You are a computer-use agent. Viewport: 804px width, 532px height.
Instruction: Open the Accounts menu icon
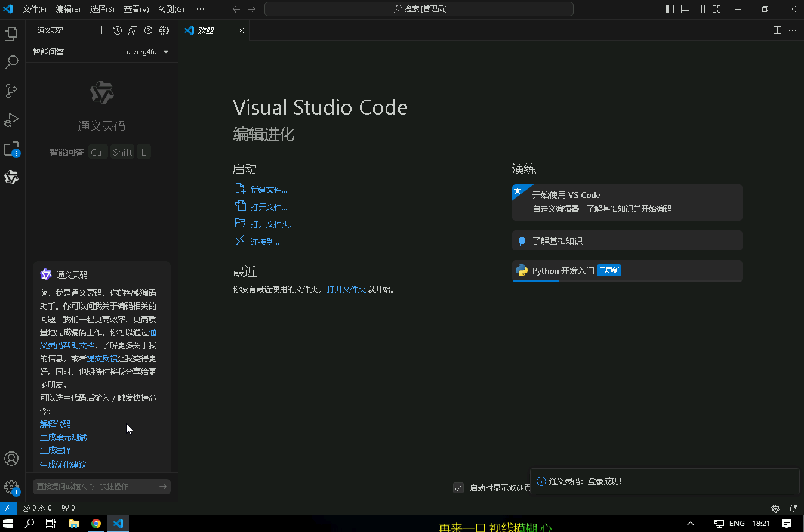11,459
